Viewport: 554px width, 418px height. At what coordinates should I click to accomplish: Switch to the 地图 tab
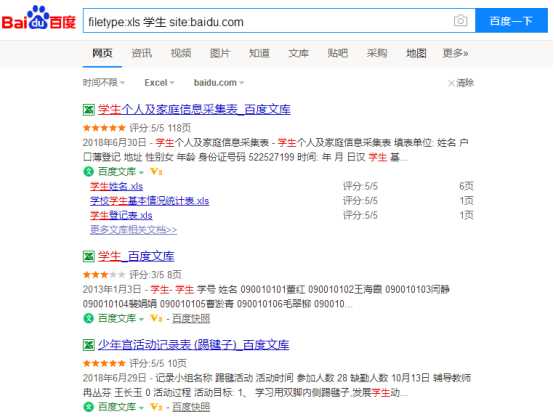pyautogui.click(x=416, y=53)
